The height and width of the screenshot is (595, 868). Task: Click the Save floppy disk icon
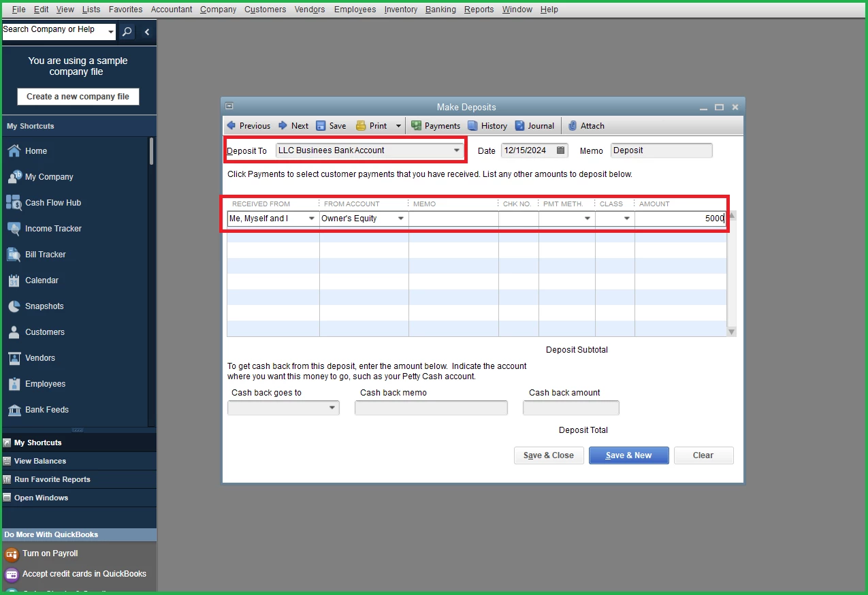[x=321, y=126]
